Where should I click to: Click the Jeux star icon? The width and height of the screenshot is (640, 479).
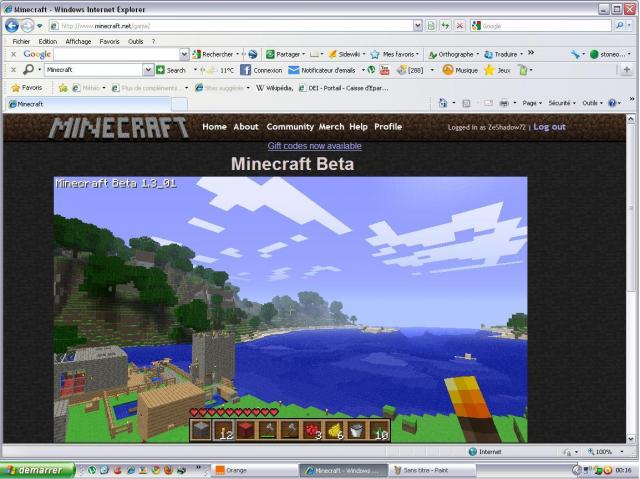coord(489,70)
